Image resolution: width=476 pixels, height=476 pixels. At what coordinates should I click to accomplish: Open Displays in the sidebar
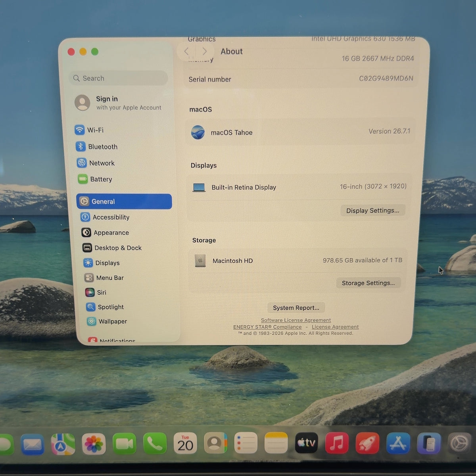tap(102, 263)
